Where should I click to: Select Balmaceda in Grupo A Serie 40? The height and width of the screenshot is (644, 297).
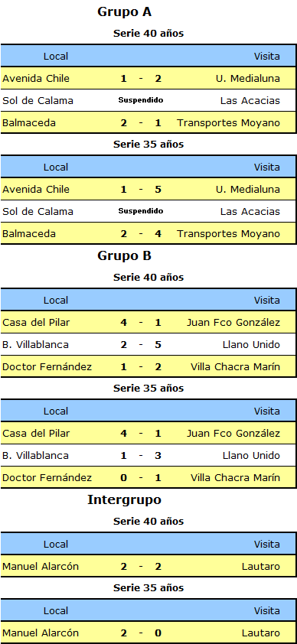(29, 123)
